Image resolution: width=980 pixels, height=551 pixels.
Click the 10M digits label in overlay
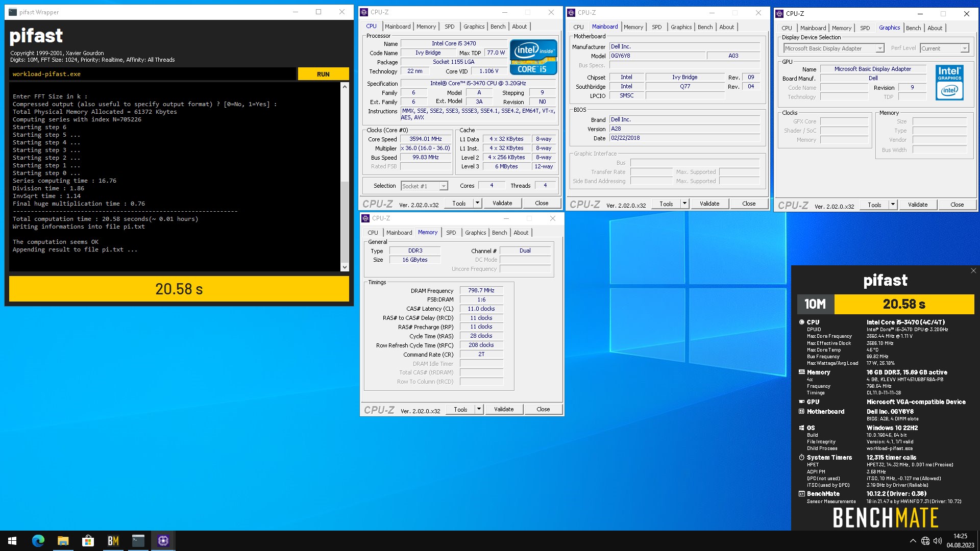click(x=816, y=304)
